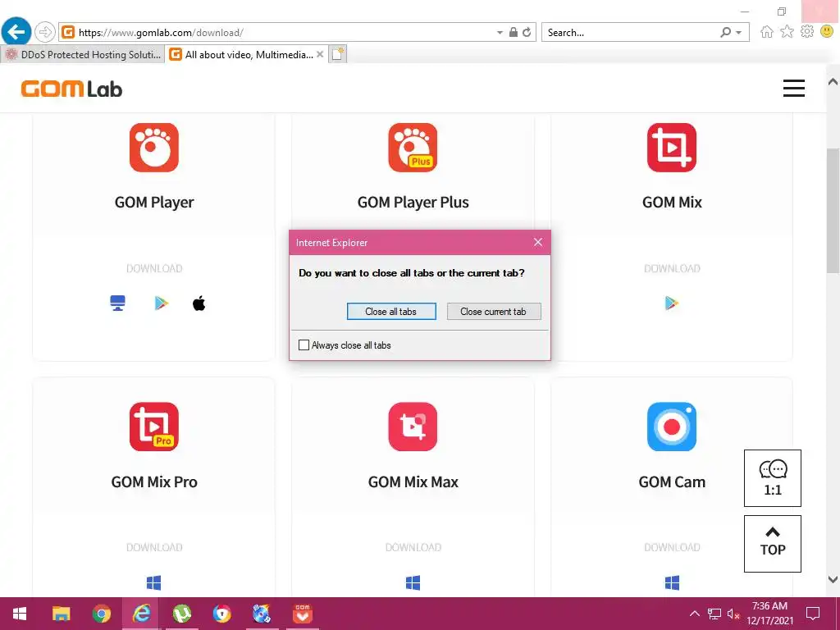Click the Windows icon under GOM Mix Max
This screenshot has width=840, height=630.
(x=413, y=582)
